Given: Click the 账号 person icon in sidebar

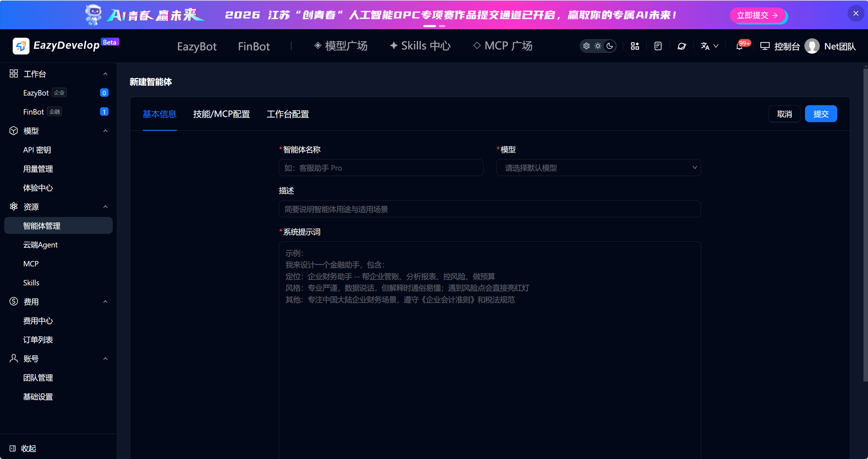Looking at the screenshot, I should 14,358.
